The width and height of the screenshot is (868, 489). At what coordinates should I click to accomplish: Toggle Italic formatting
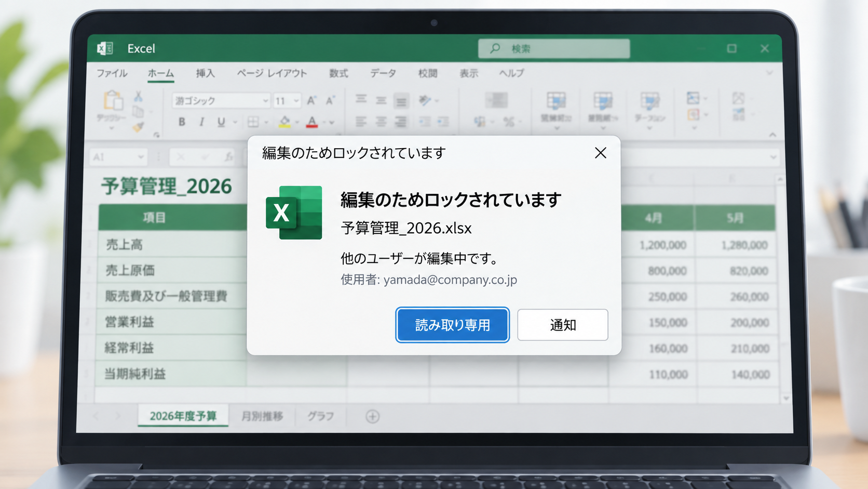tap(201, 122)
